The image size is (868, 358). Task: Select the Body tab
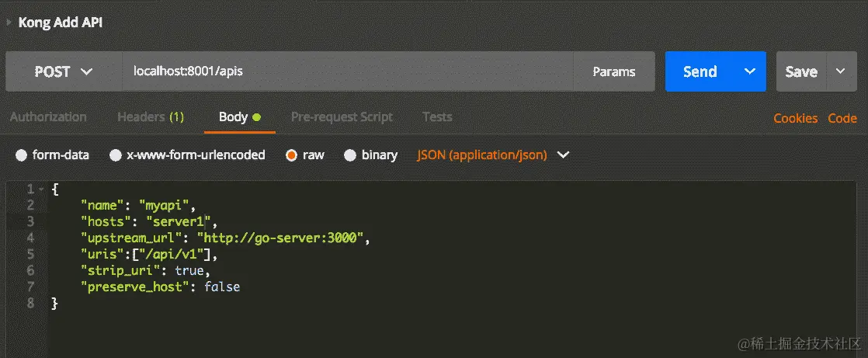(239, 116)
